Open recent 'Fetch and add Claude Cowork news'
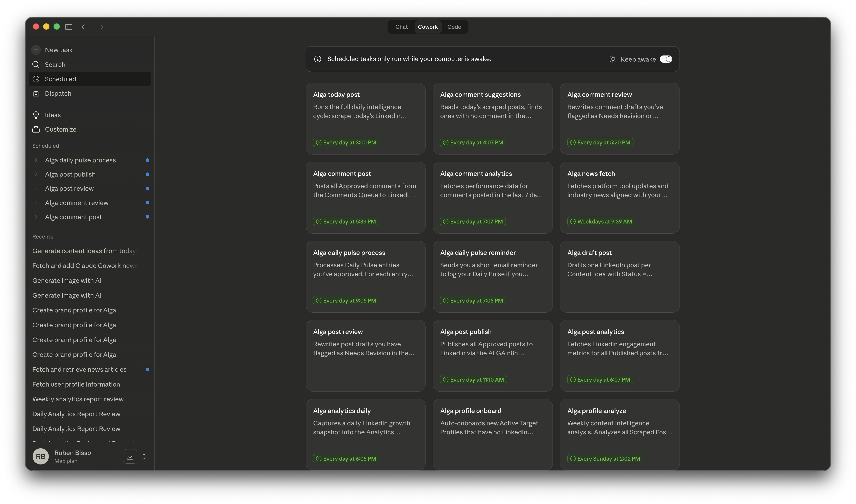The image size is (856, 504). tap(85, 266)
